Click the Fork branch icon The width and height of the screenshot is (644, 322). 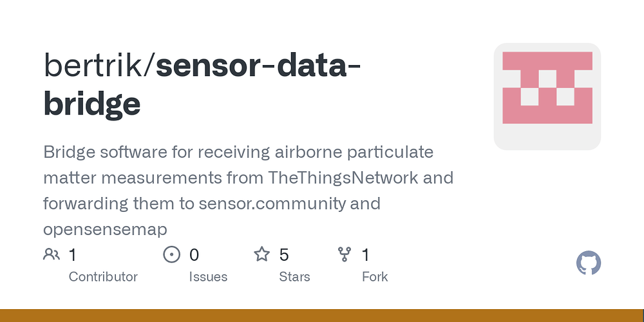(344, 254)
